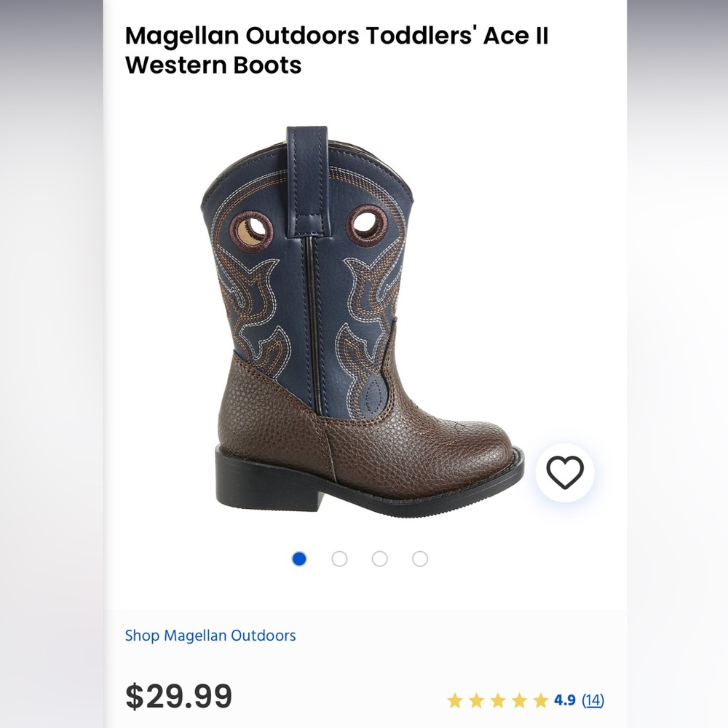Select the second carousel dot
Screen dimensions: 728x728
(x=339, y=557)
